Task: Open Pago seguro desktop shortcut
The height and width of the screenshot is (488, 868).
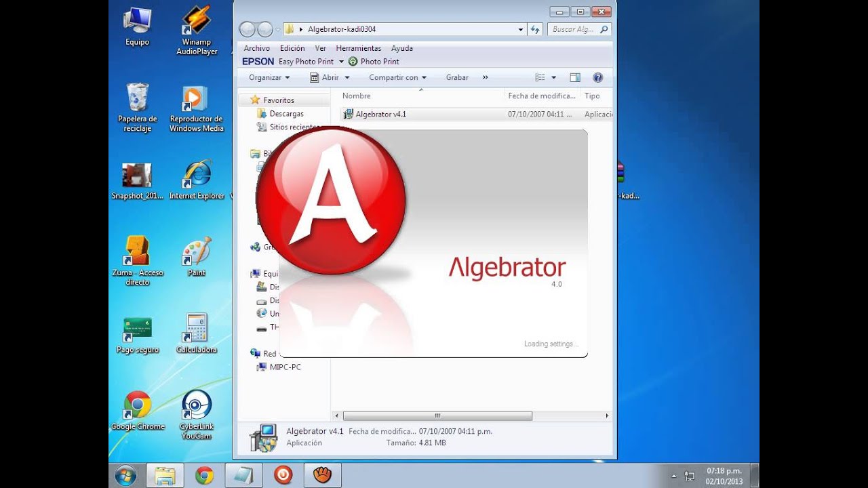Action: click(x=137, y=335)
